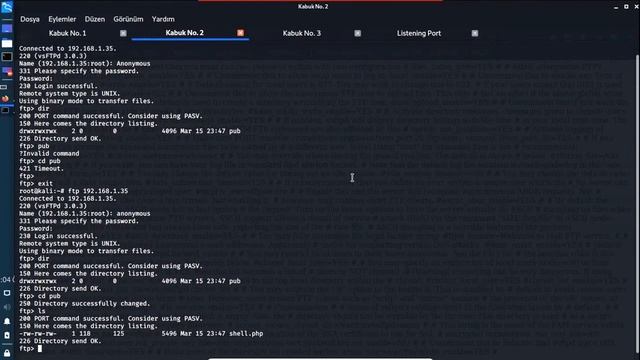Open the Firefox taskbar item
This screenshot has height=360, width=640.
[5, 99]
